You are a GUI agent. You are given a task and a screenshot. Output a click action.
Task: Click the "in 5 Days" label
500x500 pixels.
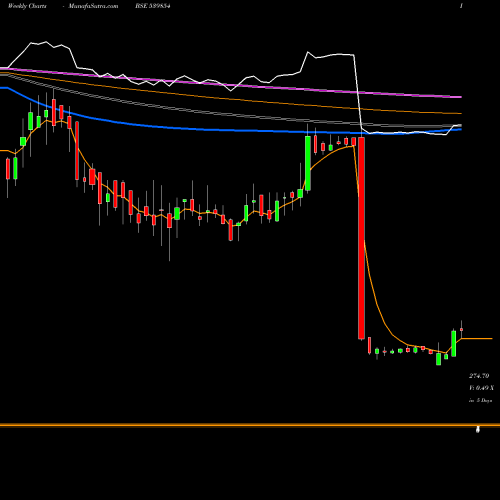(x=480, y=400)
